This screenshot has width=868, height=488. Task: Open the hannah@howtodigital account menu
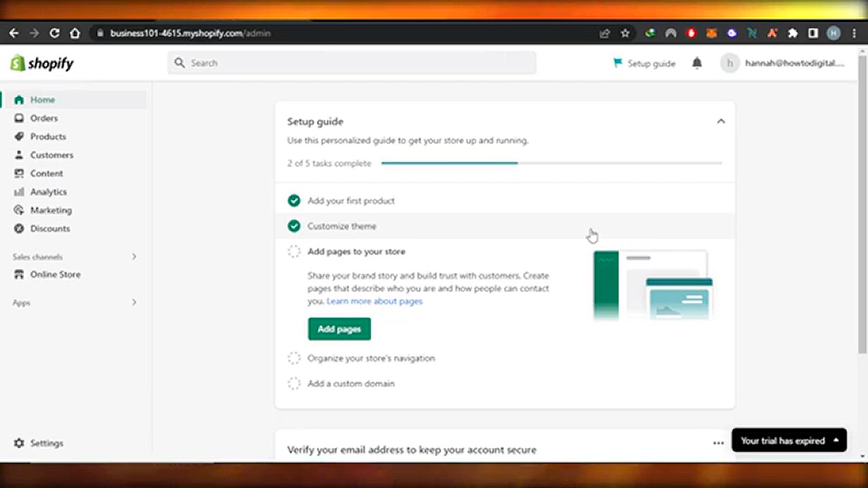(x=783, y=63)
